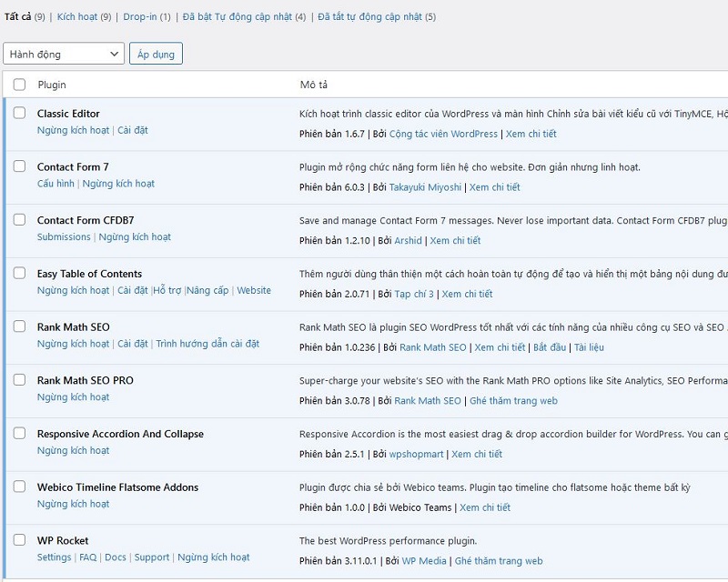Deactivate Contact Form 7 plugin

pos(118,184)
